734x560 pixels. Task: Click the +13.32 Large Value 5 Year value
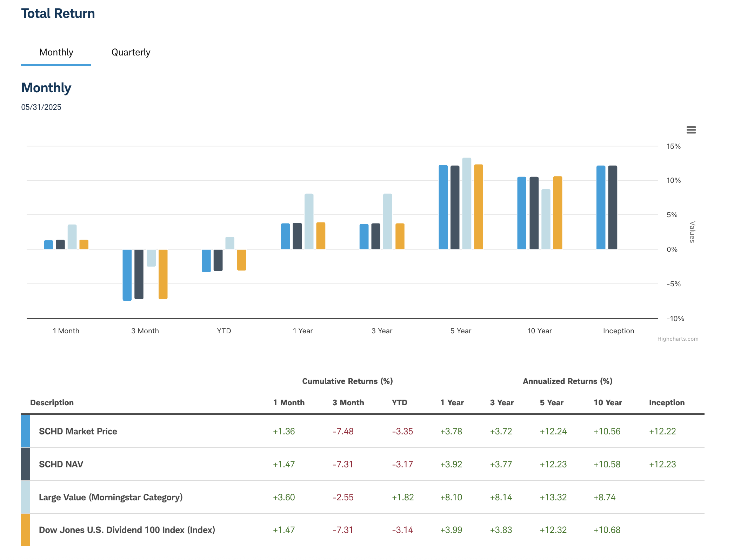tap(553, 497)
